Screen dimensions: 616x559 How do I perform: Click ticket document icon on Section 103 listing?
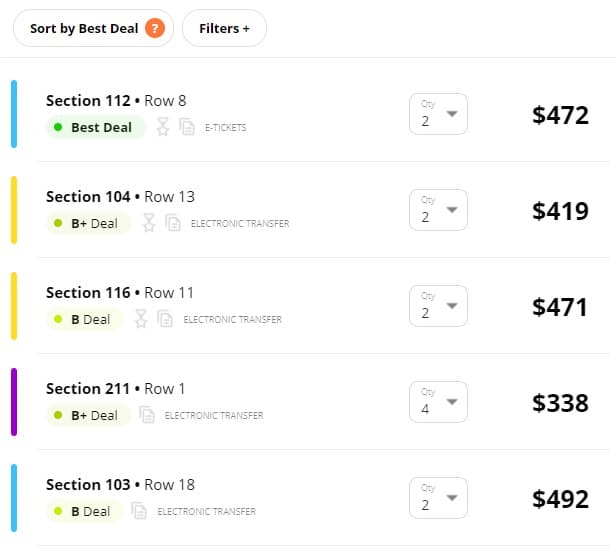(140, 511)
